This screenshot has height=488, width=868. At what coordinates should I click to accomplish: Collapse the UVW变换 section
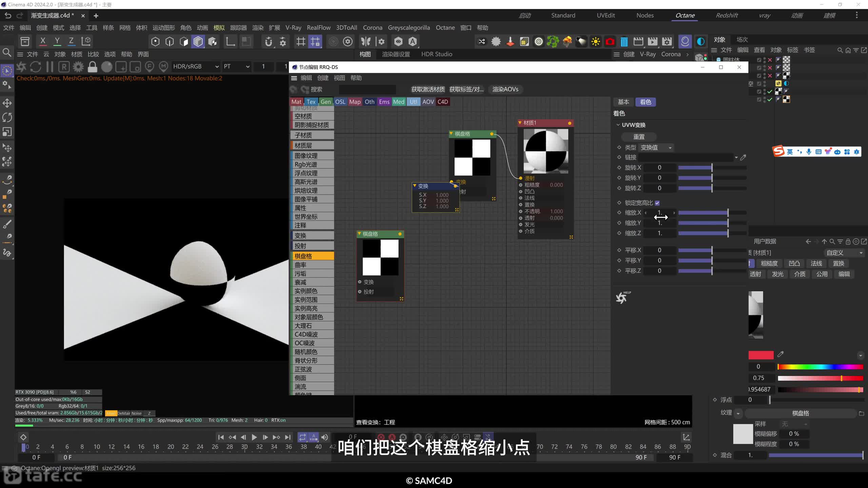coord(618,125)
